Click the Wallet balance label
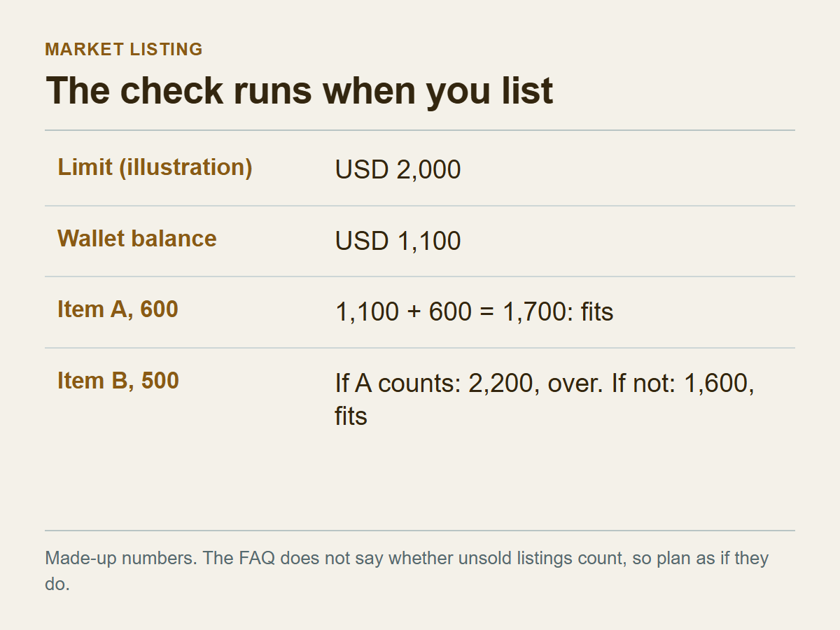This screenshot has width=840, height=630. (137, 239)
